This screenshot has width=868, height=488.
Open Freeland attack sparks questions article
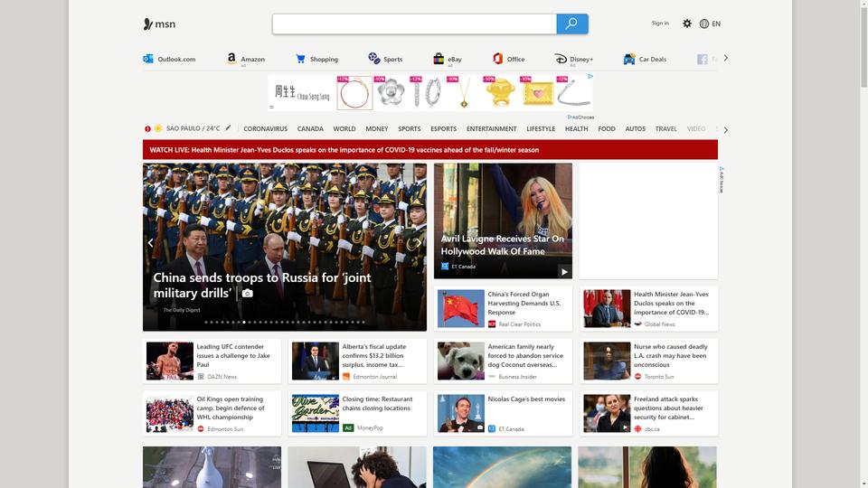tap(649, 413)
